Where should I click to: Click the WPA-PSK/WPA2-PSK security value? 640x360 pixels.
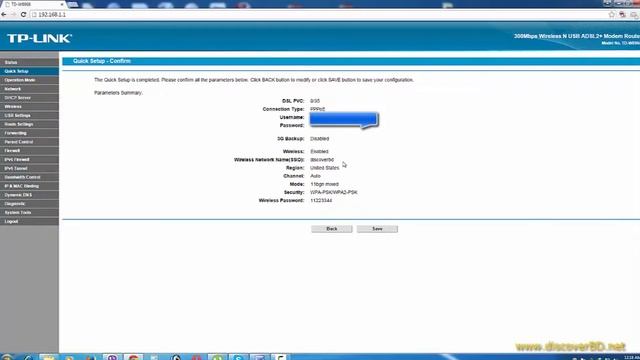click(x=333, y=192)
